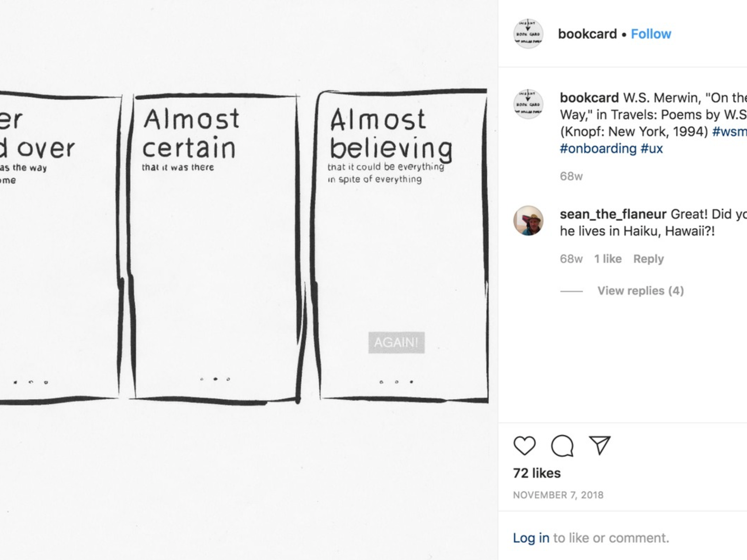
Task: Show likes on sean_the_flaneur's comment
Action: 607,259
